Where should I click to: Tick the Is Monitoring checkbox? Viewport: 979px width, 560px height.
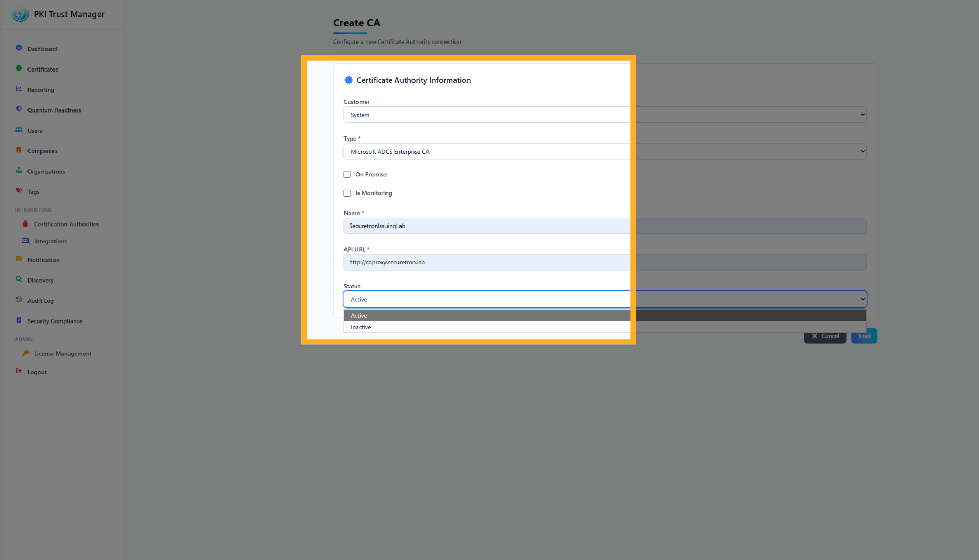point(347,193)
